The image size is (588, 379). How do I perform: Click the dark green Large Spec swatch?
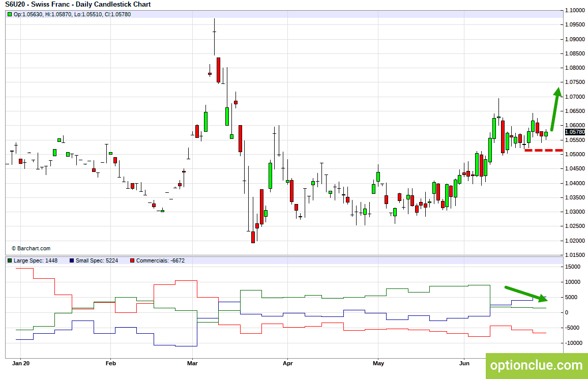(10, 260)
